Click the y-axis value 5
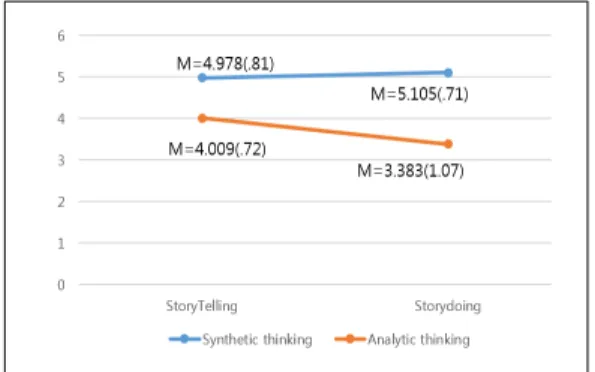 [x=61, y=77]
